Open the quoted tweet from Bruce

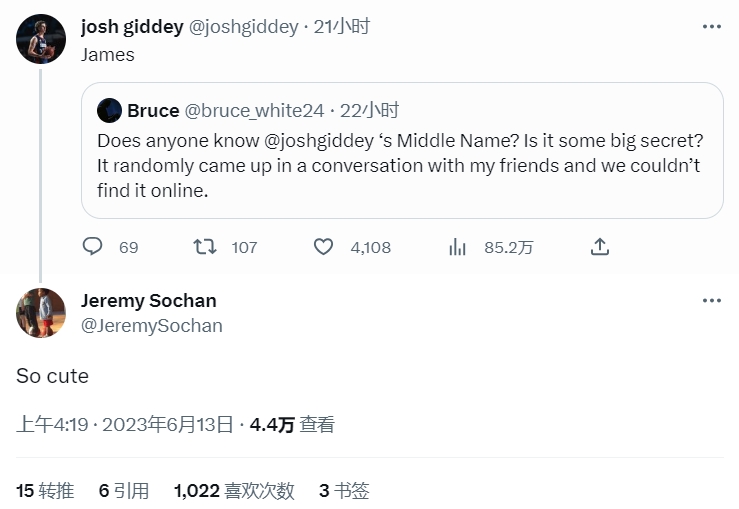pos(401,164)
